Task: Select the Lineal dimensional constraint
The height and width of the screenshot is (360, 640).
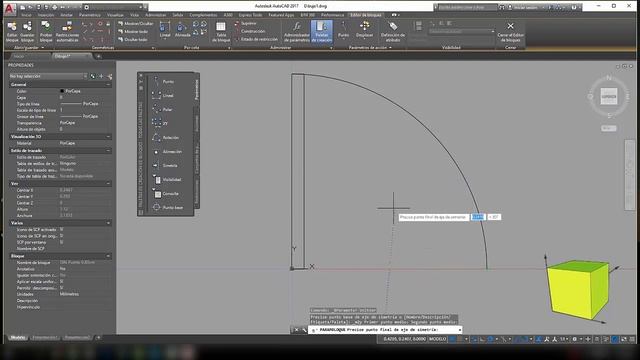Action: (x=165, y=29)
